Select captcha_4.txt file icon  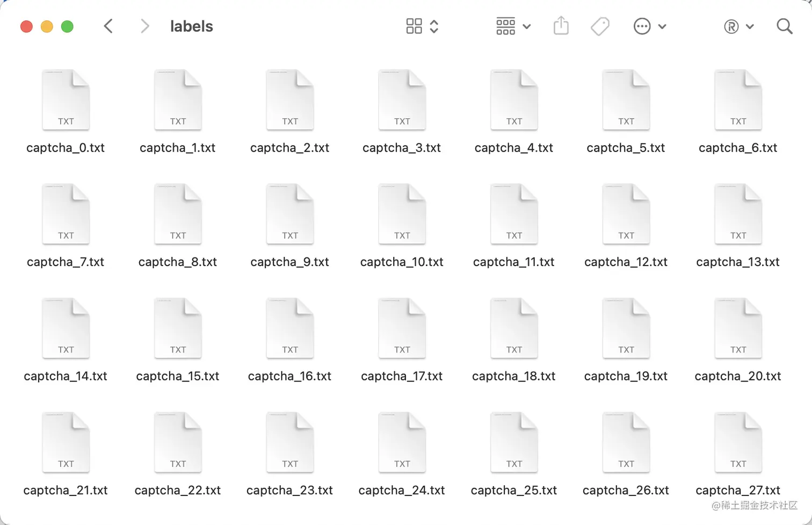(x=514, y=100)
